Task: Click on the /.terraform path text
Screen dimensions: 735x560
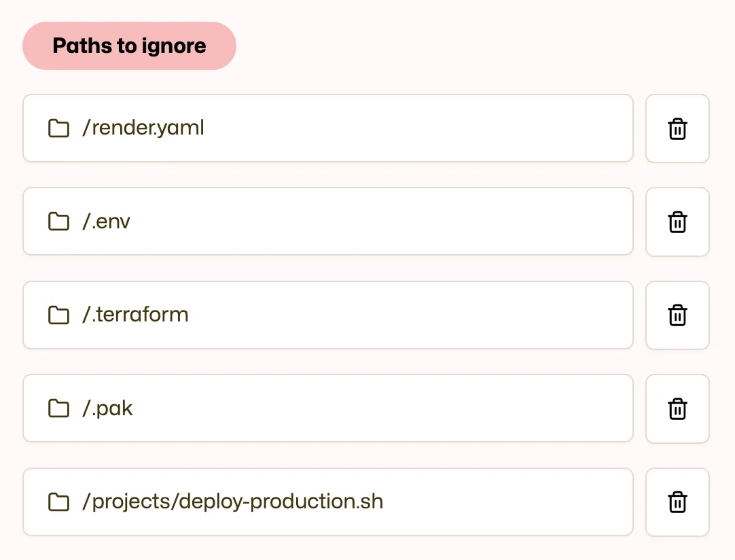Action: (x=135, y=315)
